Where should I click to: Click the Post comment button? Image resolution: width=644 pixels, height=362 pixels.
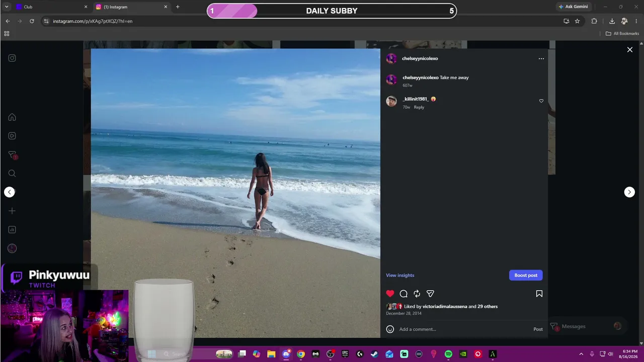tap(538, 329)
